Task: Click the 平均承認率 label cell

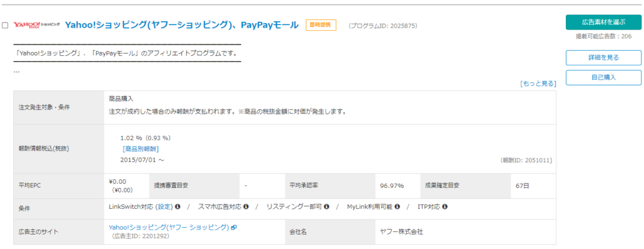Action: 330,185
